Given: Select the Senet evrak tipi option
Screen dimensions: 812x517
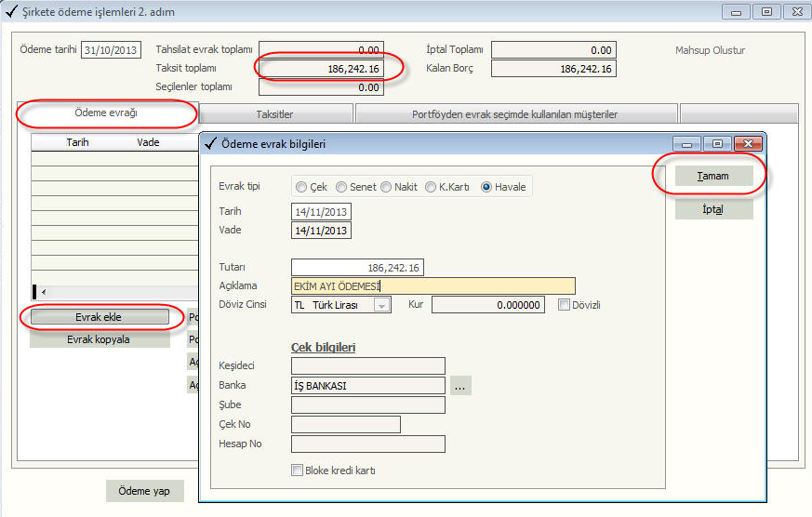Looking at the screenshot, I should pos(341,187).
